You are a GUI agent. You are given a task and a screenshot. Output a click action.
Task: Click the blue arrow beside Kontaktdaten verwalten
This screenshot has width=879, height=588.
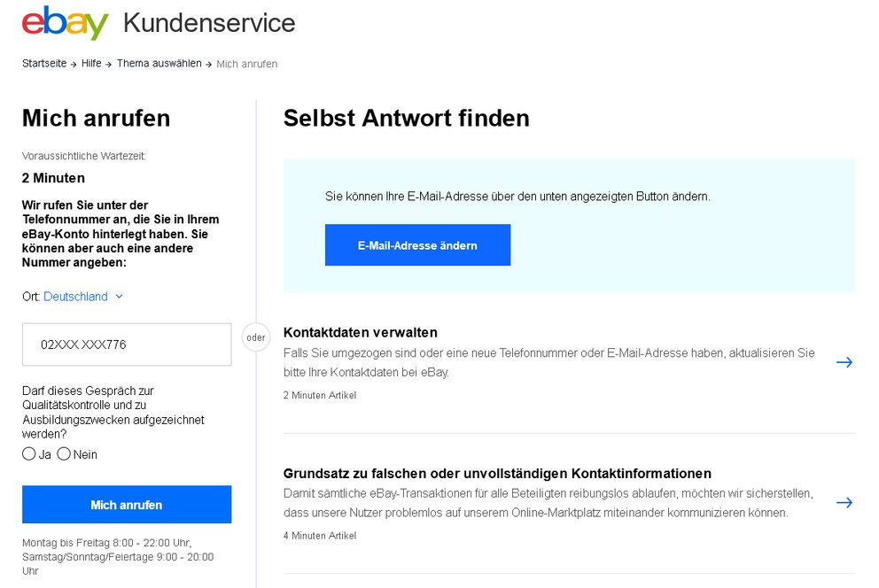click(x=844, y=362)
